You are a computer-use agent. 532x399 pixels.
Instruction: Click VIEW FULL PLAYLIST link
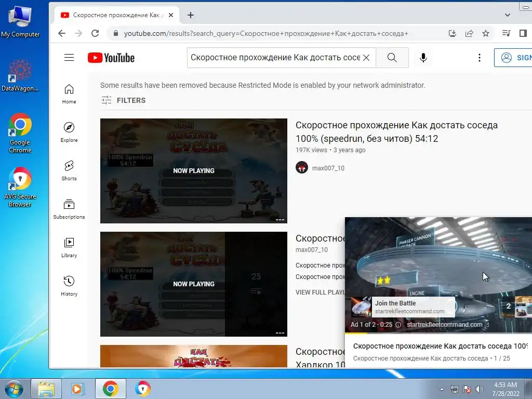(320, 292)
